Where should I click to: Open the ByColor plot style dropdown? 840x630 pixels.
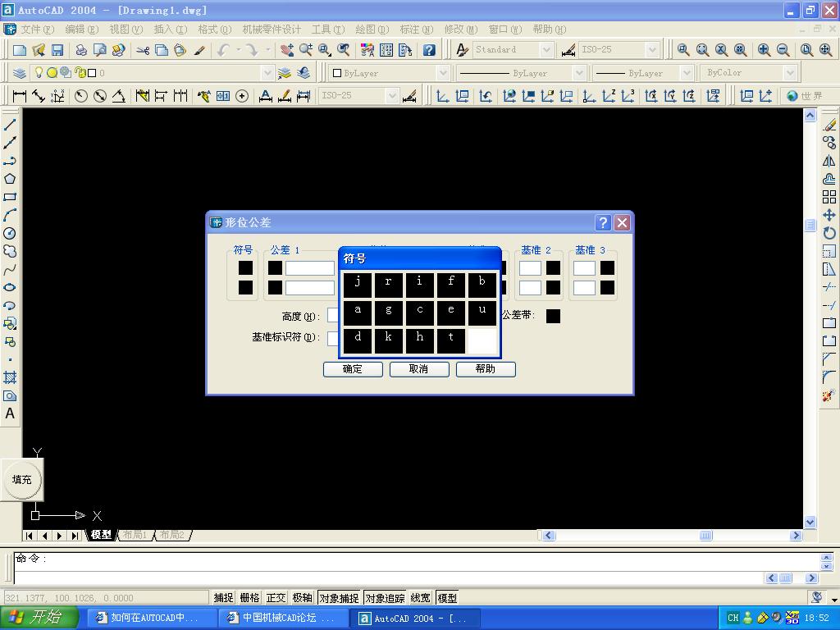pos(790,73)
